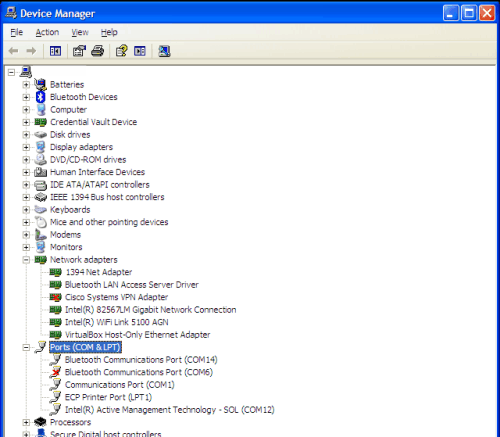This screenshot has height=437, width=500.
Task: Click the Processors category icon
Action: (40, 422)
